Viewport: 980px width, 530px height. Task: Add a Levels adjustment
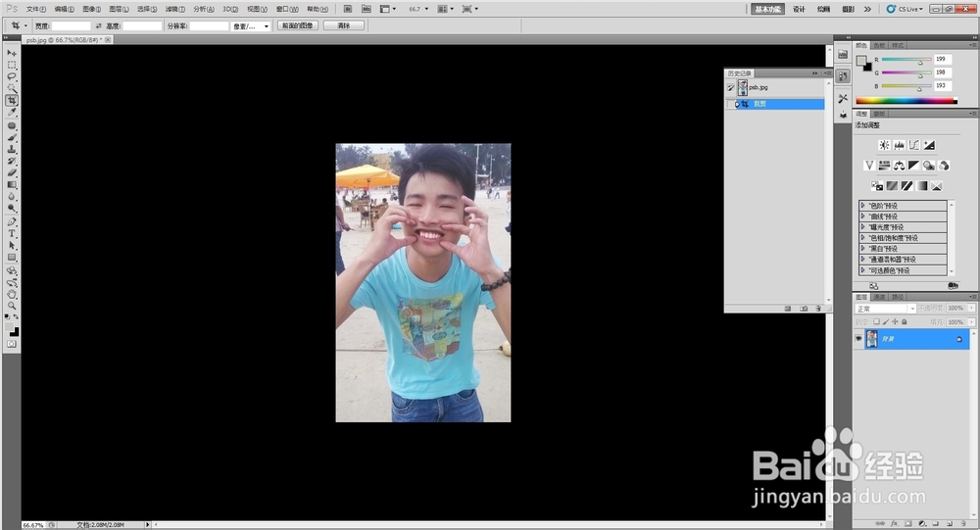click(899, 145)
